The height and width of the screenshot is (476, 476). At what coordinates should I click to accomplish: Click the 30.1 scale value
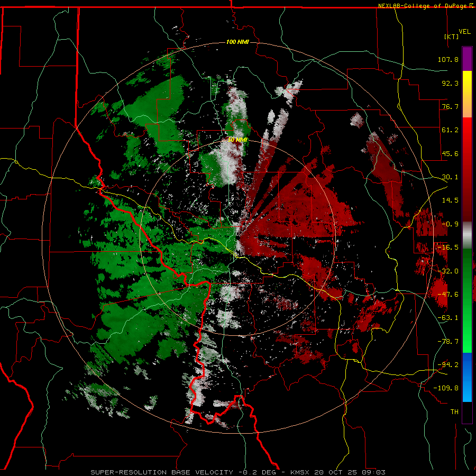pyautogui.click(x=450, y=177)
